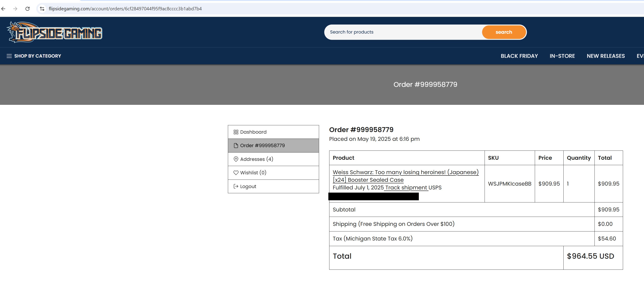This screenshot has height=283, width=644.
Task: Open the In-Store nav item
Action: click(562, 56)
